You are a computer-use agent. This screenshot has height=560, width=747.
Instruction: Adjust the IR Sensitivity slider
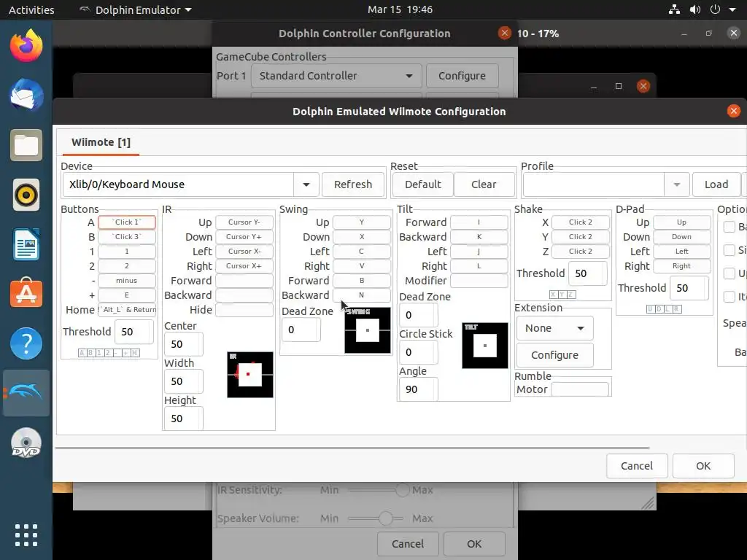pyautogui.click(x=403, y=490)
